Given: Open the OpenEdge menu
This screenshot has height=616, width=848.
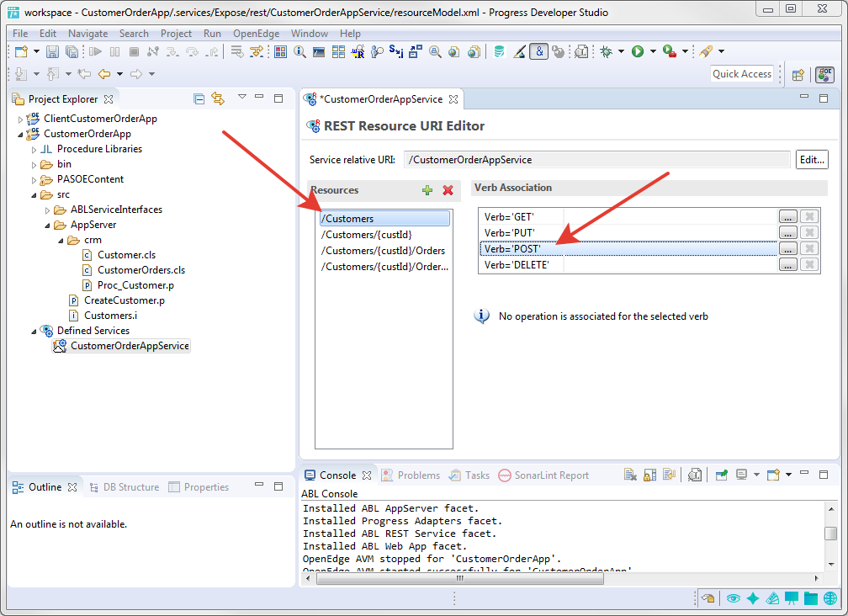Looking at the screenshot, I should coord(256,33).
